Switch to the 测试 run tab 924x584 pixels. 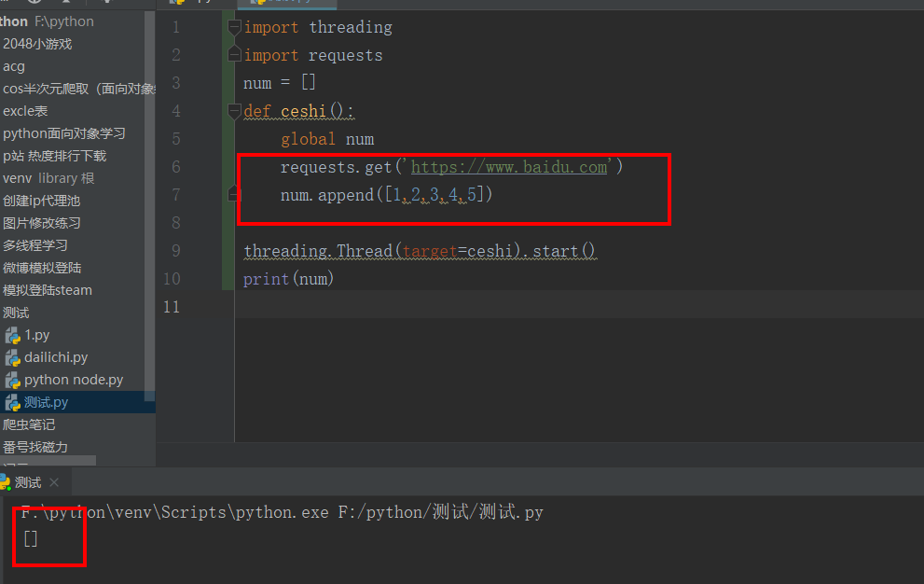[28, 482]
